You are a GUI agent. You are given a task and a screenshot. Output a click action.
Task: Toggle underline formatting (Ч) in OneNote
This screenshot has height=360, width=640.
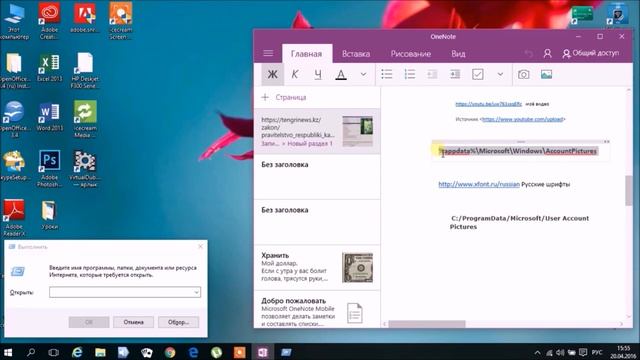pyautogui.click(x=318, y=74)
